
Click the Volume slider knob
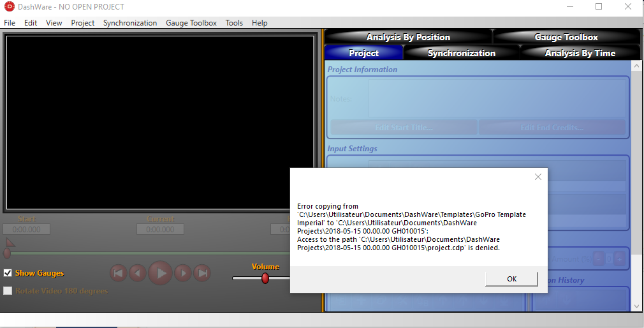coord(265,278)
